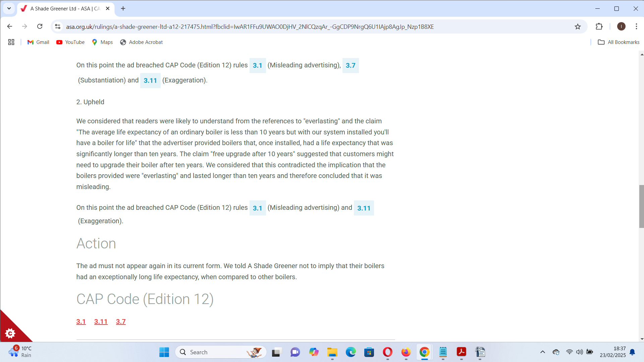Expand the tab search dropdown arrow
The image size is (644, 362).
pyautogui.click(x=9, y=8)
